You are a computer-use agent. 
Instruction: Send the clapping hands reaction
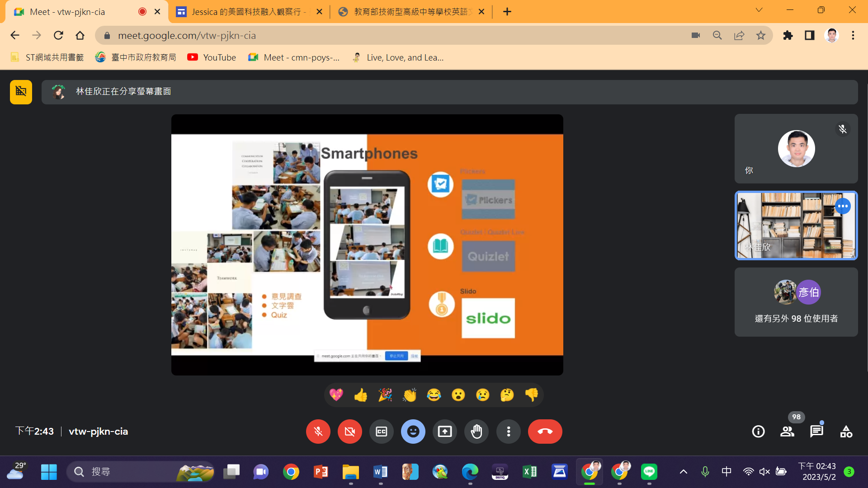click(x=410, y=395)
